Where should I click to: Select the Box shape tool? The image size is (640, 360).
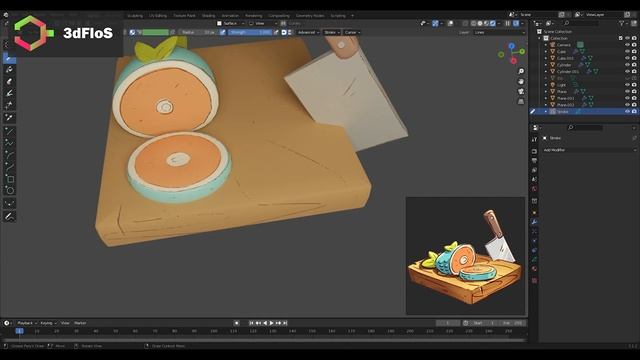coord(9,179)
